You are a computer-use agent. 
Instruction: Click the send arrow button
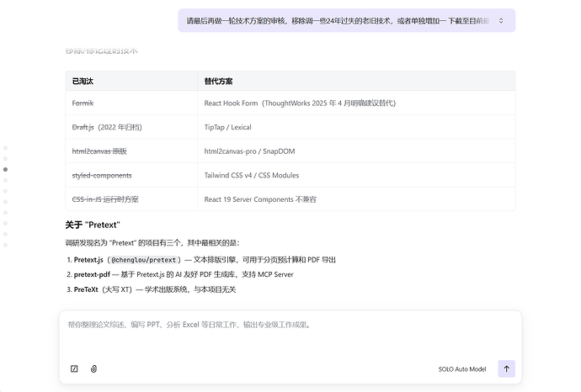506,368
